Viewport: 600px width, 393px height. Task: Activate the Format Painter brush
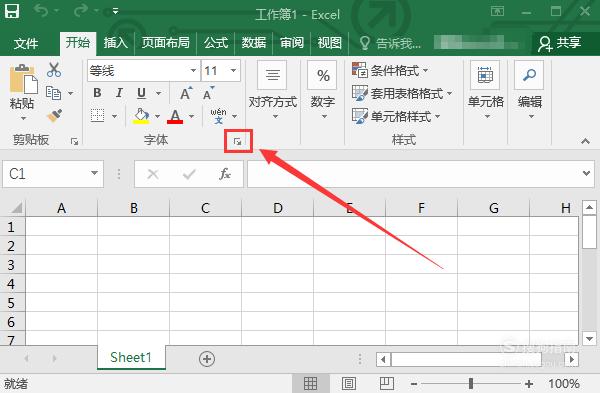54,115
